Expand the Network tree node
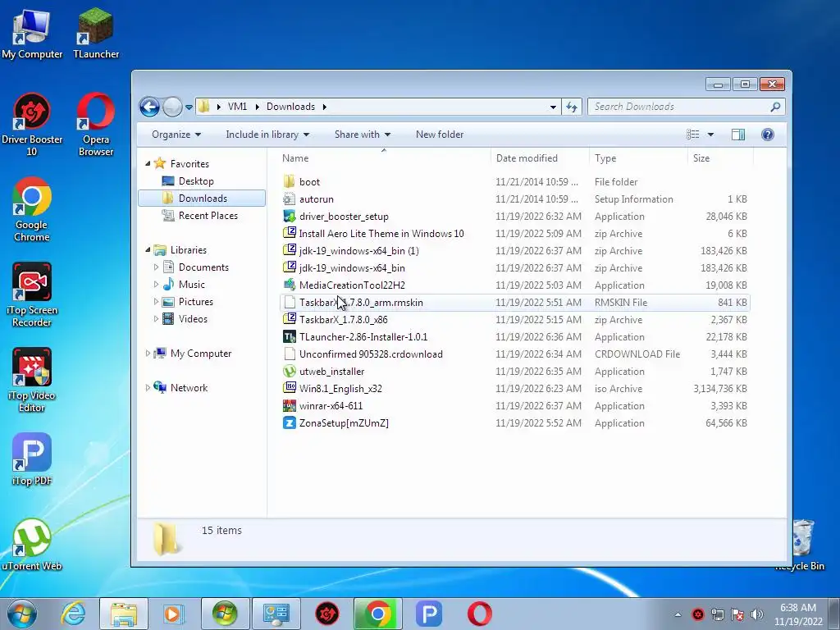This screenshot has height=630, width=840. tap(148, 387)
